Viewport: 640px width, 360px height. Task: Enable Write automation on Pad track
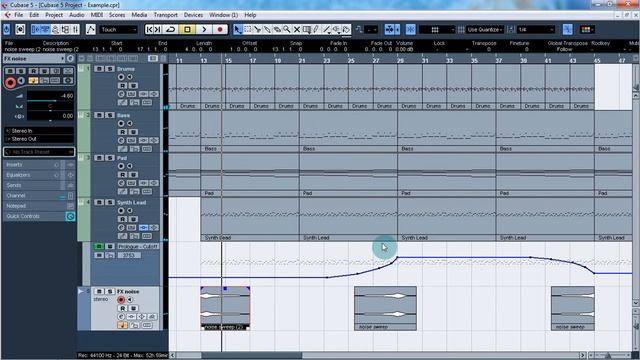[x=133, y=175]
